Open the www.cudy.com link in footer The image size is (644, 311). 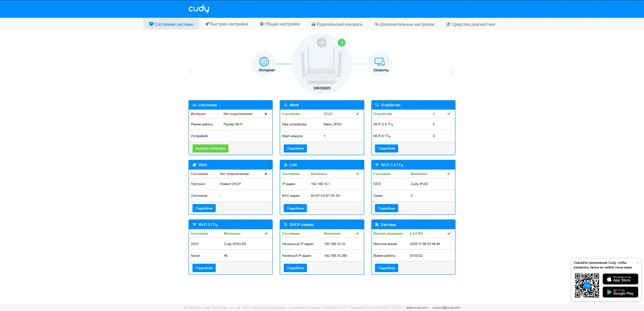pos(417,307)
